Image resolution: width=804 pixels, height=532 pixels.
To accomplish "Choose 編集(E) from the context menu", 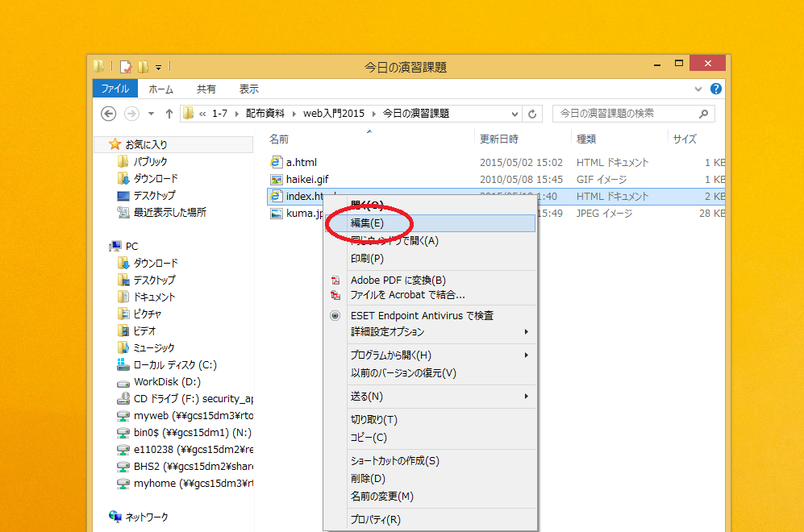I will tap(367, 223).
